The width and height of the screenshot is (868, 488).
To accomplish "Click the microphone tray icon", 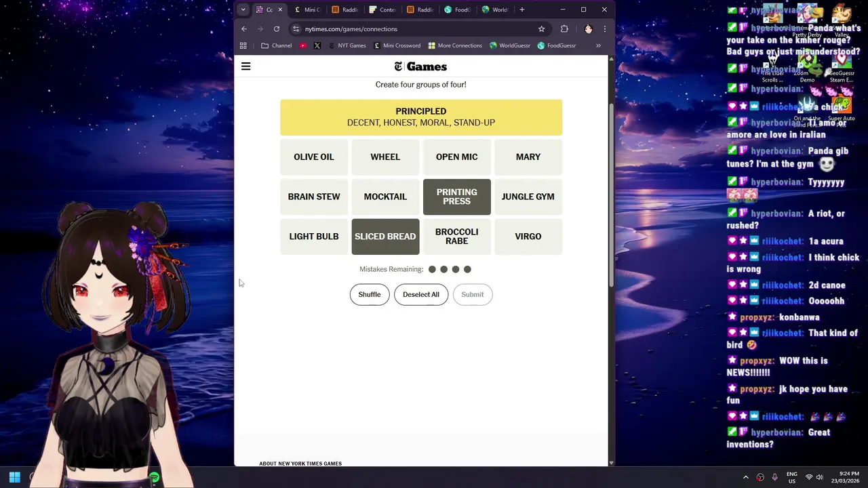I will (x=775, y=477).
